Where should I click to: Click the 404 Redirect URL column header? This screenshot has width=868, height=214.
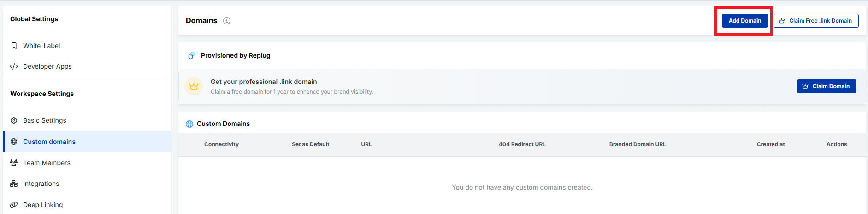pos(522,144)
